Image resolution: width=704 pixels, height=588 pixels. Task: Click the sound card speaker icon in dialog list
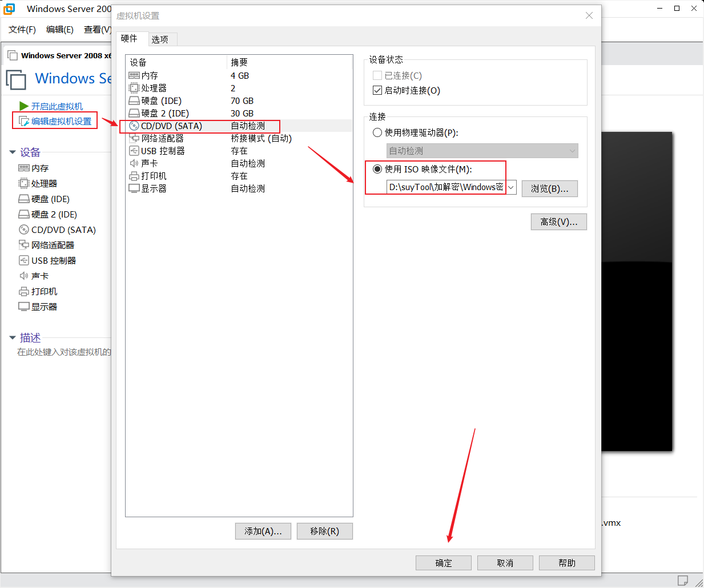(x=134, y=163)
